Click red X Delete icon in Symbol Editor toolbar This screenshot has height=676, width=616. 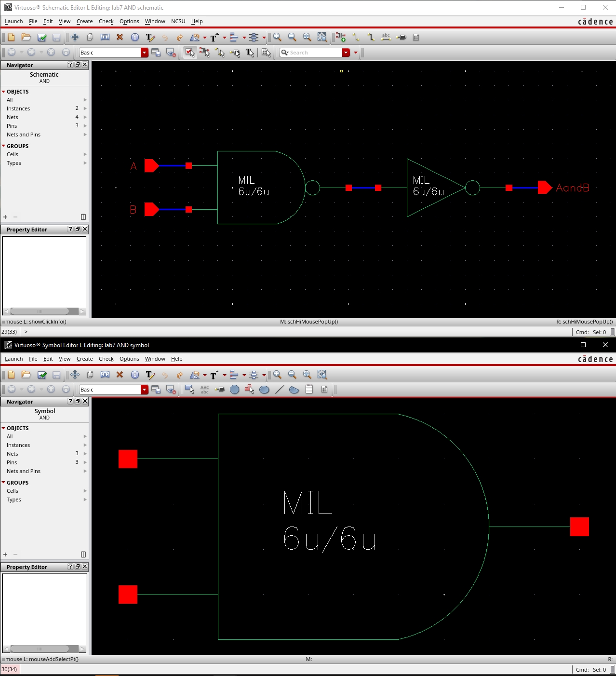[x=120, y=375]
